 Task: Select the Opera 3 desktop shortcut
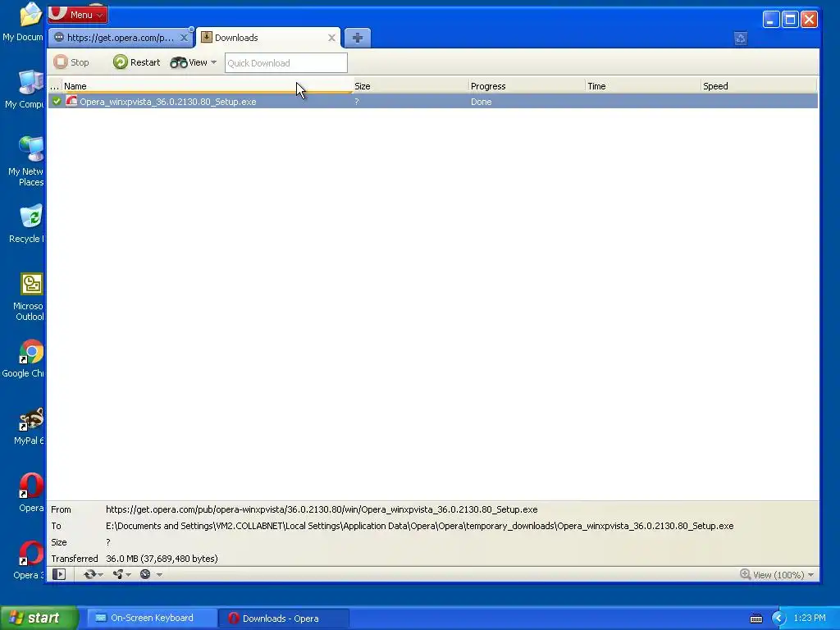[x=29, y=559]
